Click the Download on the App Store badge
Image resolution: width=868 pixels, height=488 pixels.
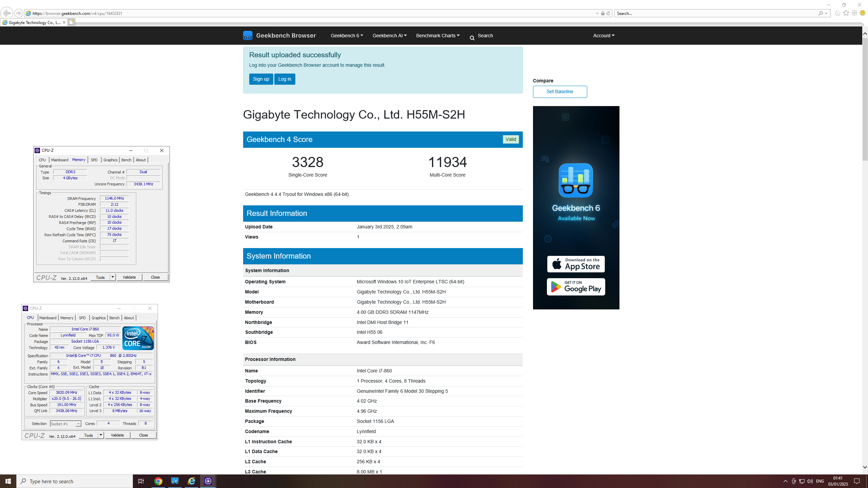[576, 264]
